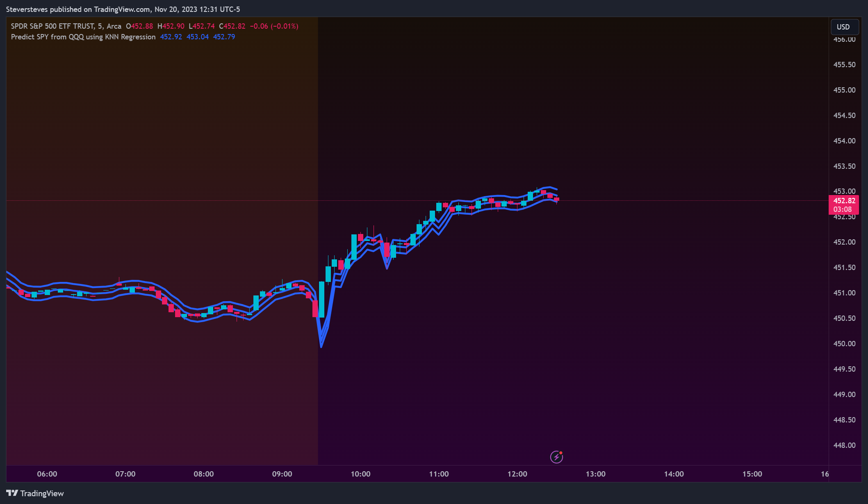Click the 07:00 time axis label

pyautogui.click(x=125, y=474)
